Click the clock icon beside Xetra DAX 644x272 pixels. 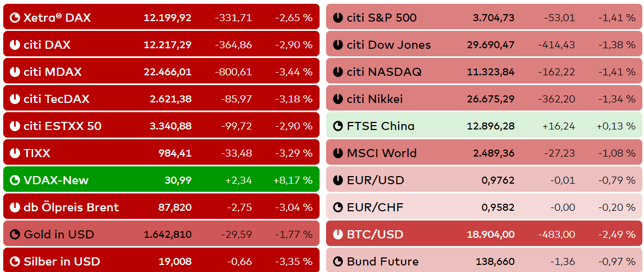(x=15, y=18)
